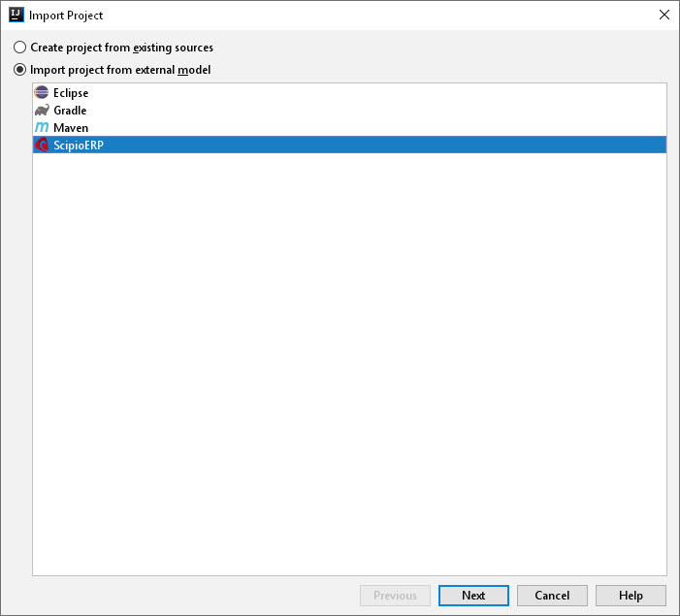Select the Eclipse logo icon
The width and height of the screenshot is (680, 616).
[42, 92]
